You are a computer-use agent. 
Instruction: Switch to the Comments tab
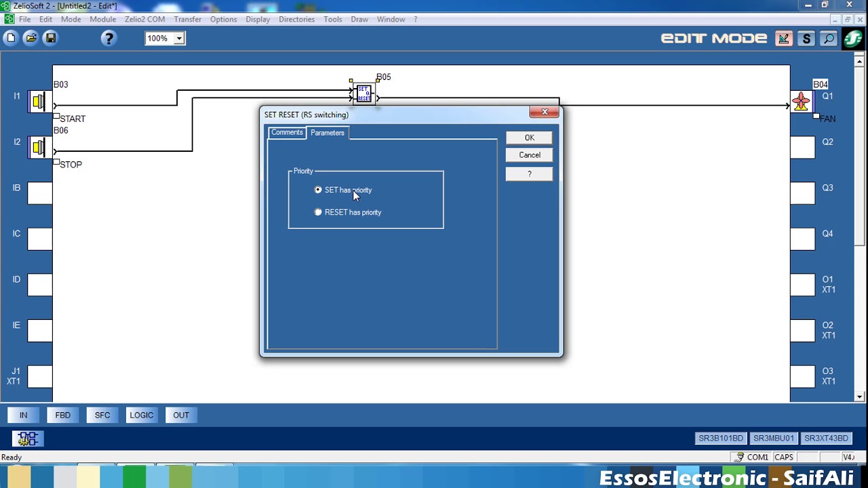click(x=287, y=132)
